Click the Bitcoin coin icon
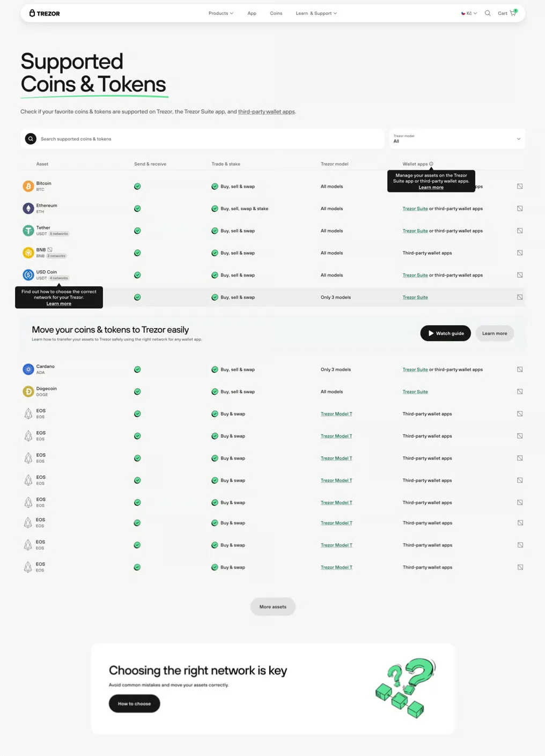Viewport: 545px width, 756px height. coord(28,187)
